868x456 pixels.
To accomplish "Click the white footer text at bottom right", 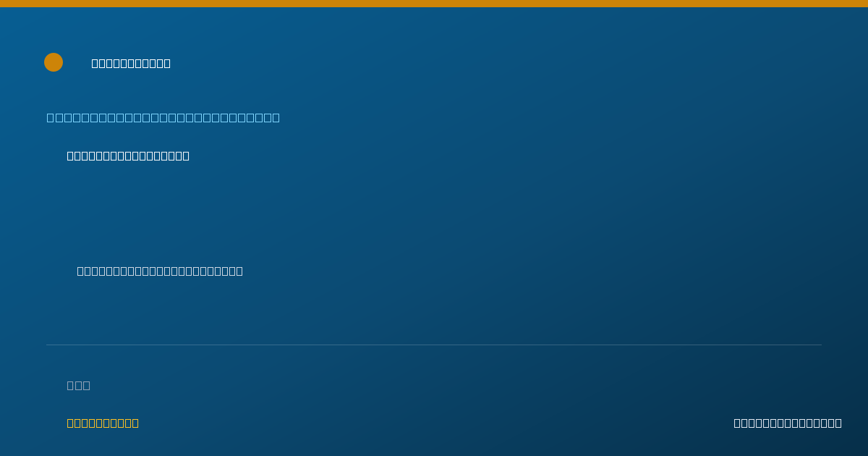I will [788, 423].
